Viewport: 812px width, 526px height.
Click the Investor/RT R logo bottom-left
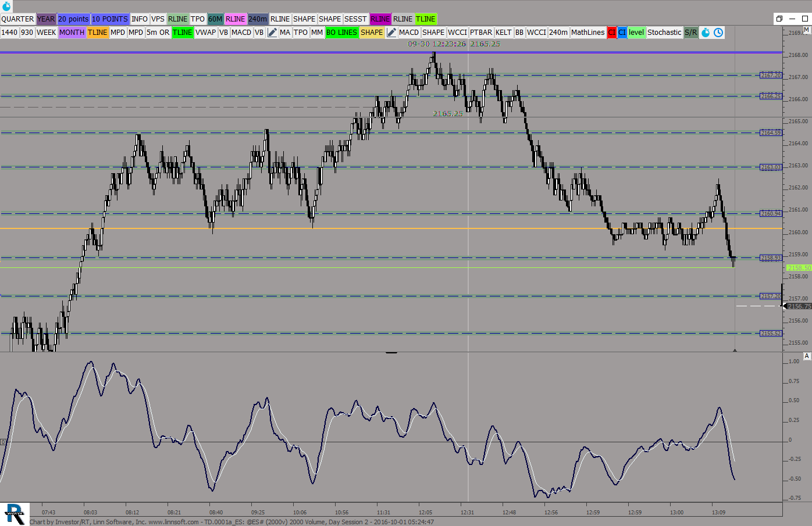click(x=15, y=514)
